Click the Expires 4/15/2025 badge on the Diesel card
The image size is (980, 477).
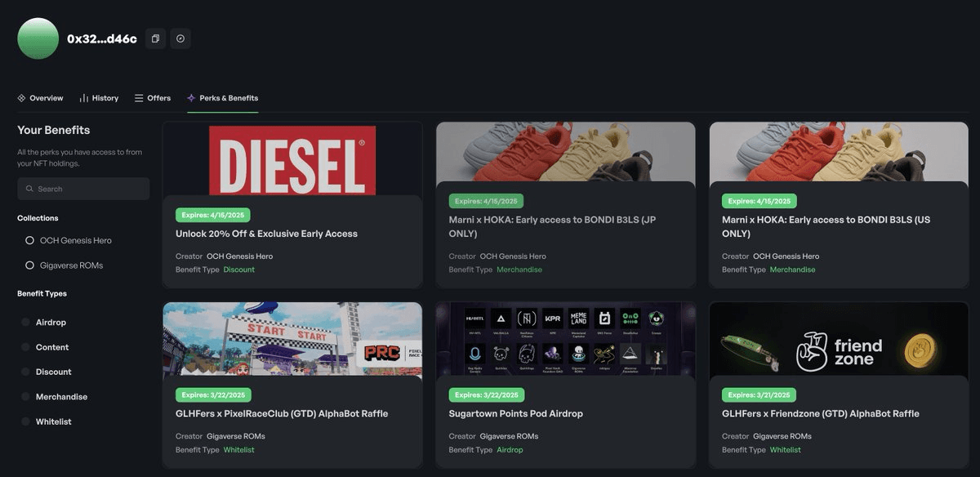213,215
